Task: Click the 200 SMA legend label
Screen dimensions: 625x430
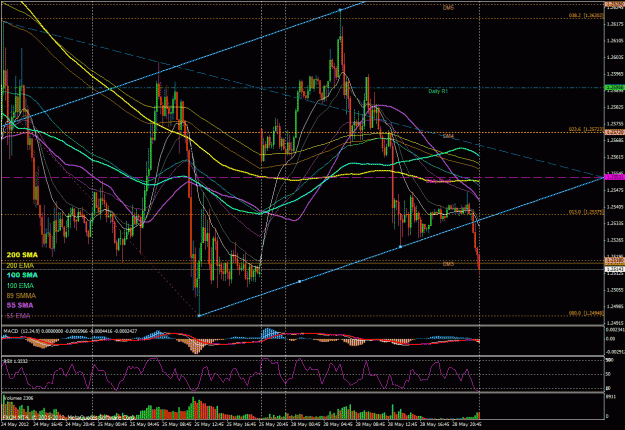Action: click(22, 255)
